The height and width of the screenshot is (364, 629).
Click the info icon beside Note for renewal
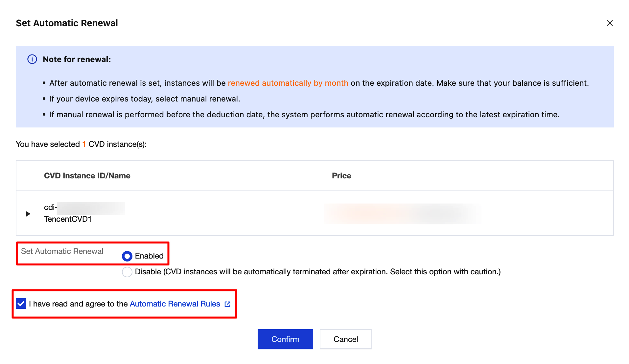point(32,59)
